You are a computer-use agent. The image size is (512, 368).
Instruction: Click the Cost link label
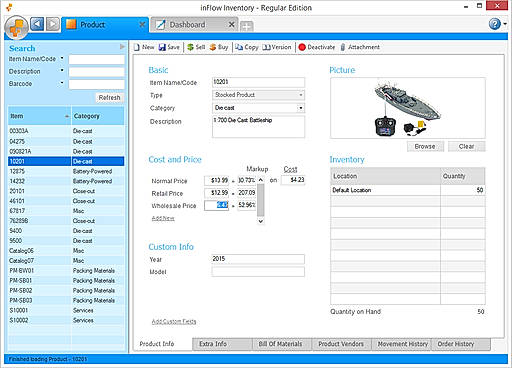[290, 169]
